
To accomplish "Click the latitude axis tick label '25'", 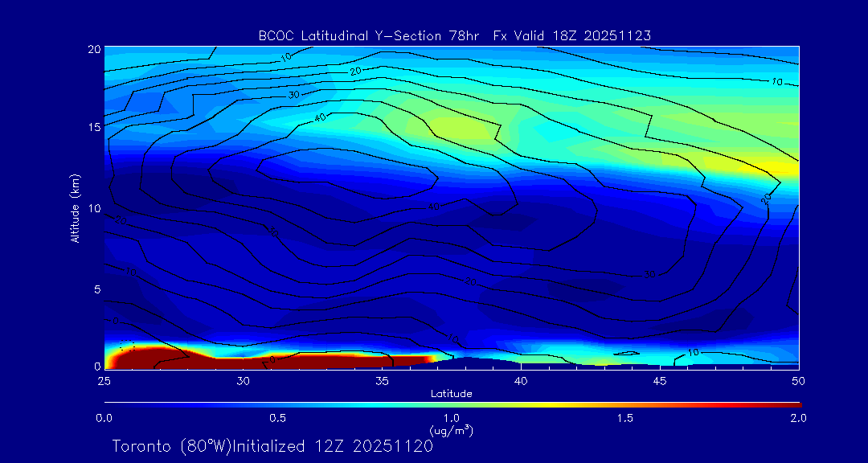I will 104,380.
